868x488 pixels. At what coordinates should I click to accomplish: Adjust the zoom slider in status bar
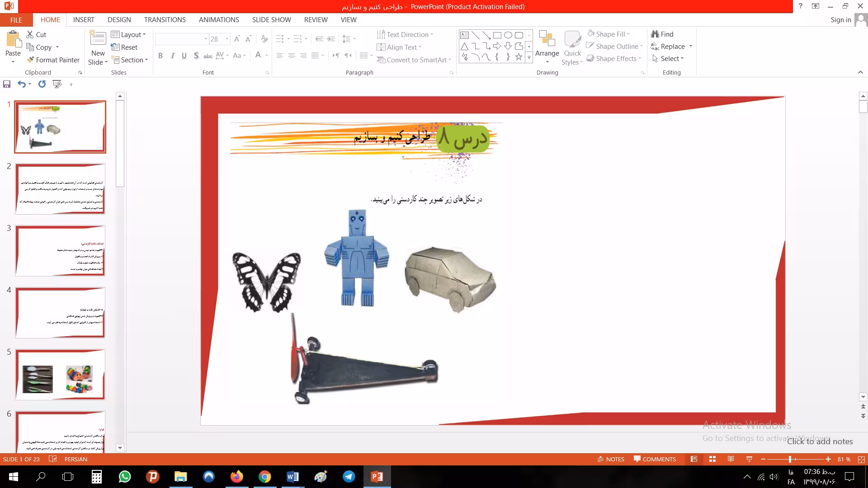790,459
